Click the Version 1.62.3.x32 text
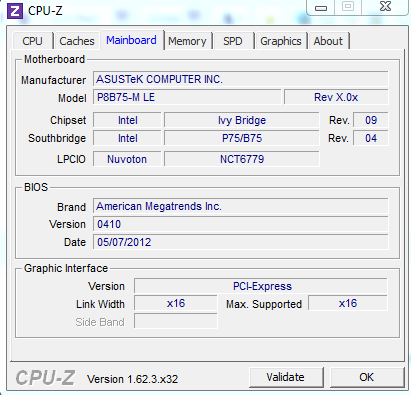Viewport: 411px width, 395px height. click(x=133, y=379)
